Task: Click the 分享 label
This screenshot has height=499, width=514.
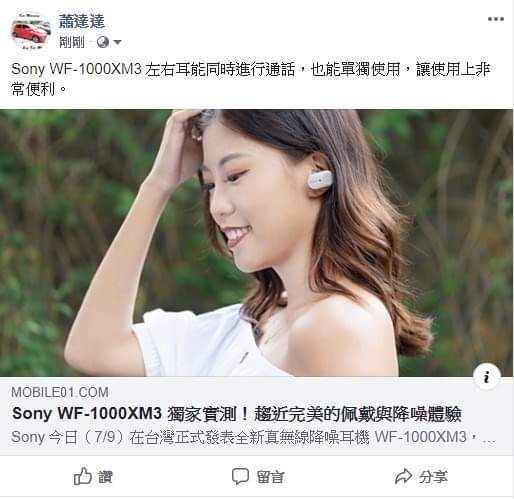Action: tap(433, 477)
